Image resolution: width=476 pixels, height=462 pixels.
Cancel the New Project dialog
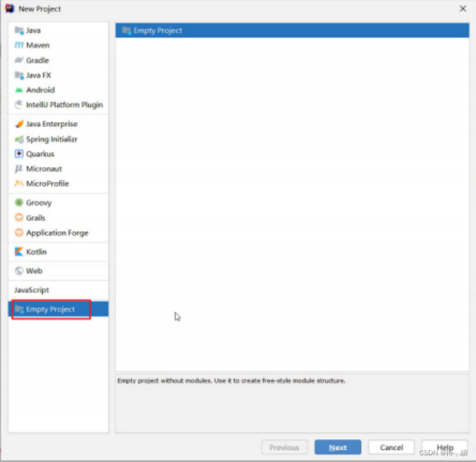click(x=391, y=447)
